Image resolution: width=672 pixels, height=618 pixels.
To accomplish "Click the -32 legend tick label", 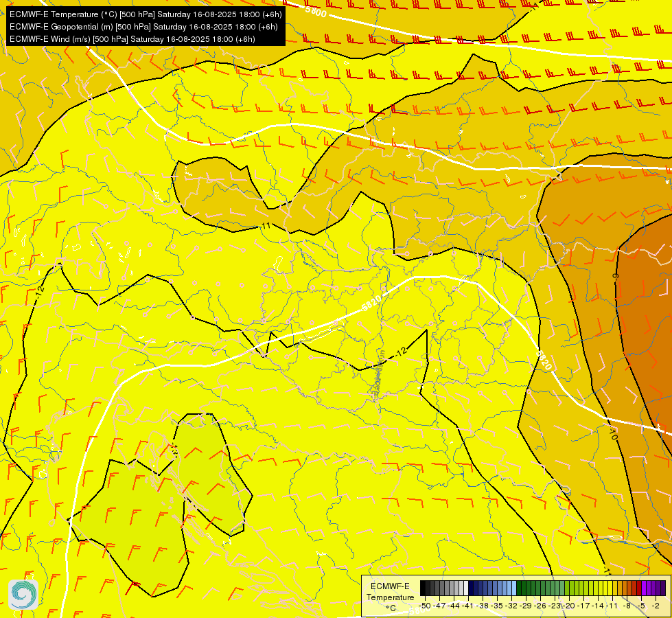I will [511, 606].
